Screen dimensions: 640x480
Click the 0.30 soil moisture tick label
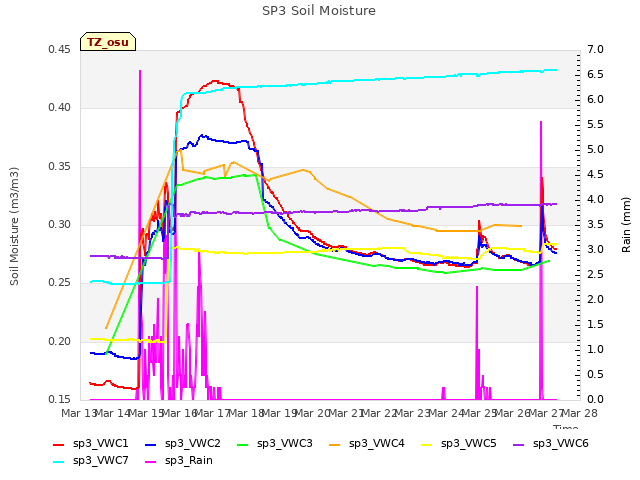pyautogui.click(x=59, y=224)
